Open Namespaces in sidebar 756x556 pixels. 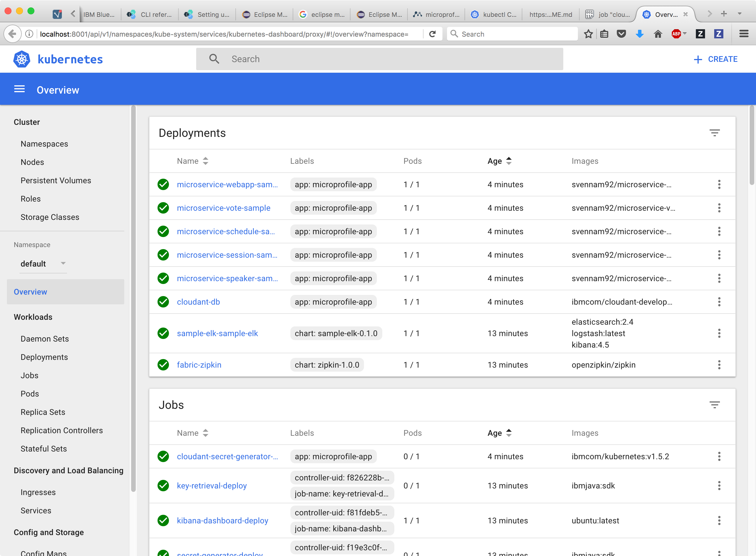coord(44,144)
